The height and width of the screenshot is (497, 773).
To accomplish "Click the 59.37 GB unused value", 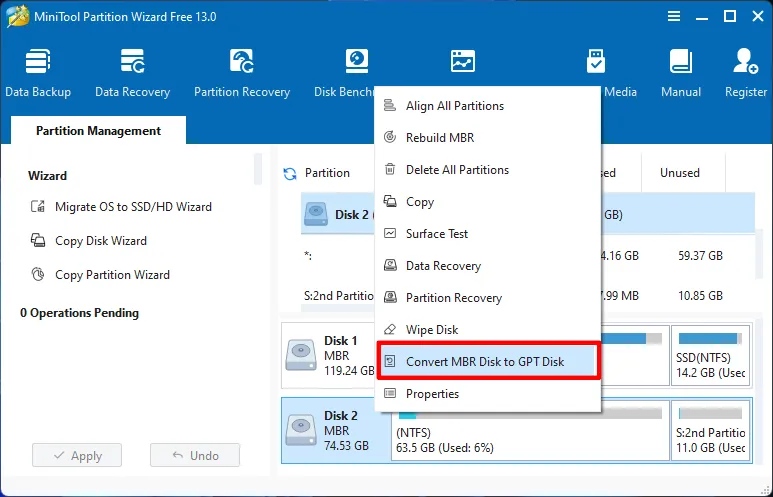I will (700, 255).
